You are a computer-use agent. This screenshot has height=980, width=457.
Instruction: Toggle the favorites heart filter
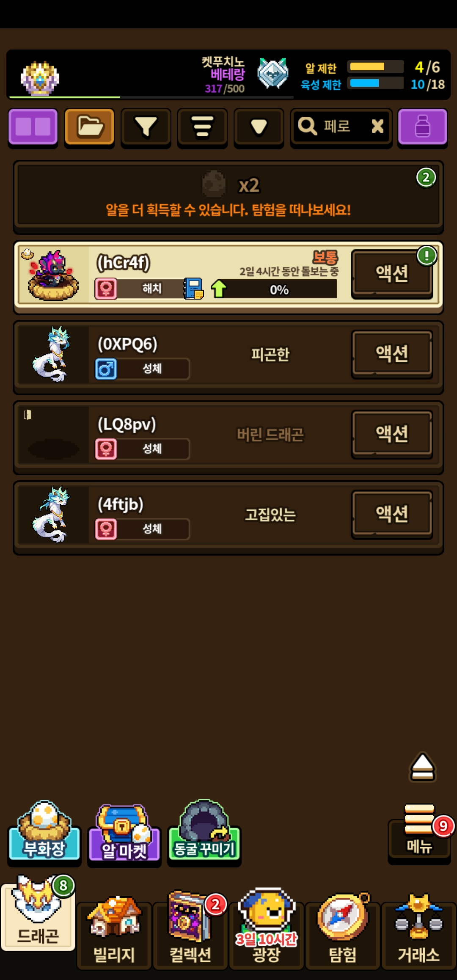(x=259, y=127)
